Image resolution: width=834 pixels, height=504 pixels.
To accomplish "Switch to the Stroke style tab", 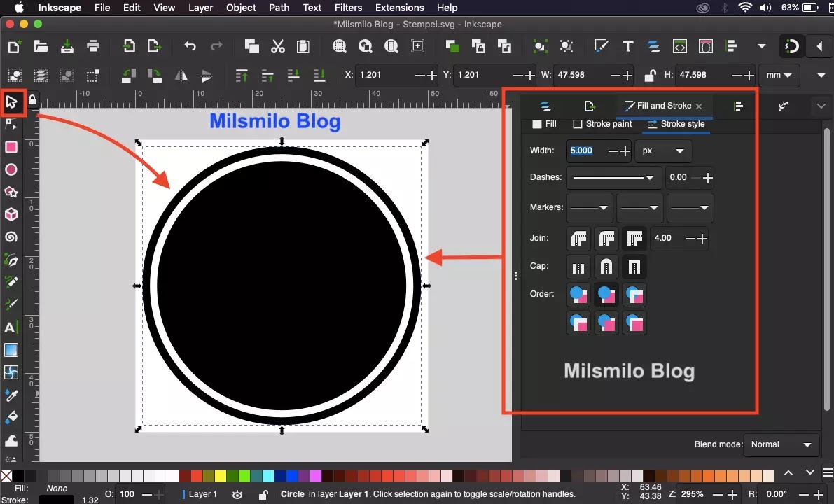I will (x=676, y=124).
